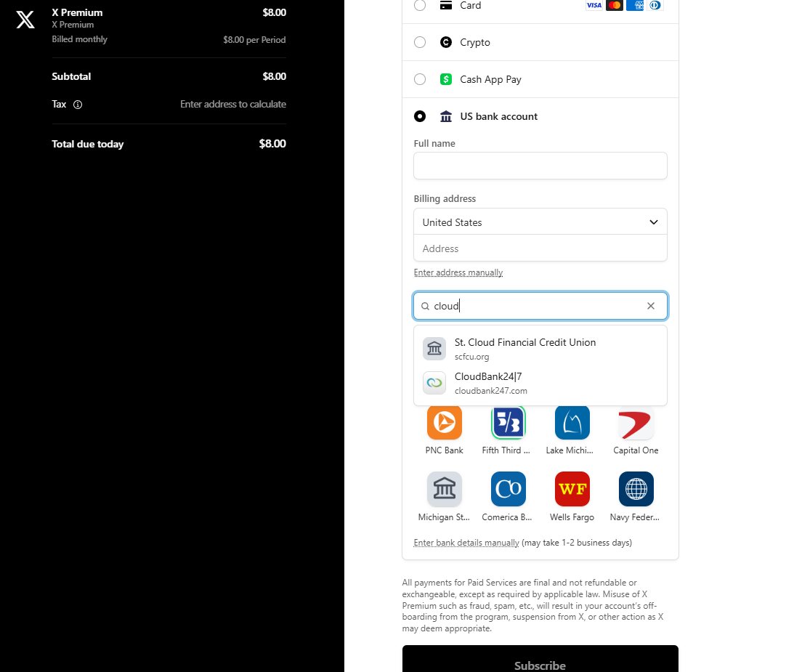
Task: Select Michigan State bank icon
Action: (x=444, y=489)
